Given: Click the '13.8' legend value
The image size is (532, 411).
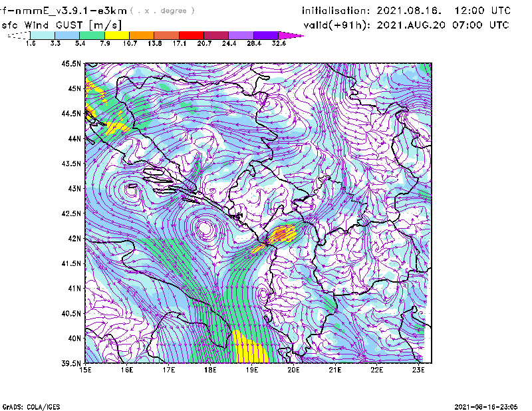Looking at the screenshot, I should click(x=155, y=43).
